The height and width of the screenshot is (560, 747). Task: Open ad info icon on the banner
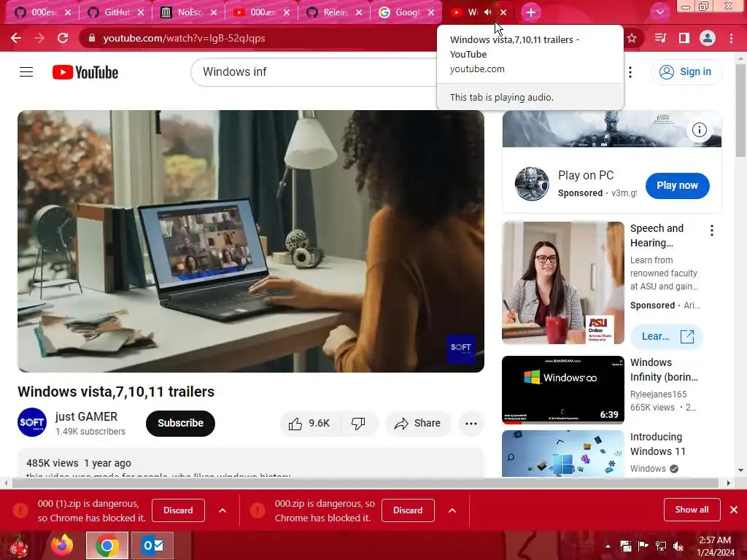point(700,130)
